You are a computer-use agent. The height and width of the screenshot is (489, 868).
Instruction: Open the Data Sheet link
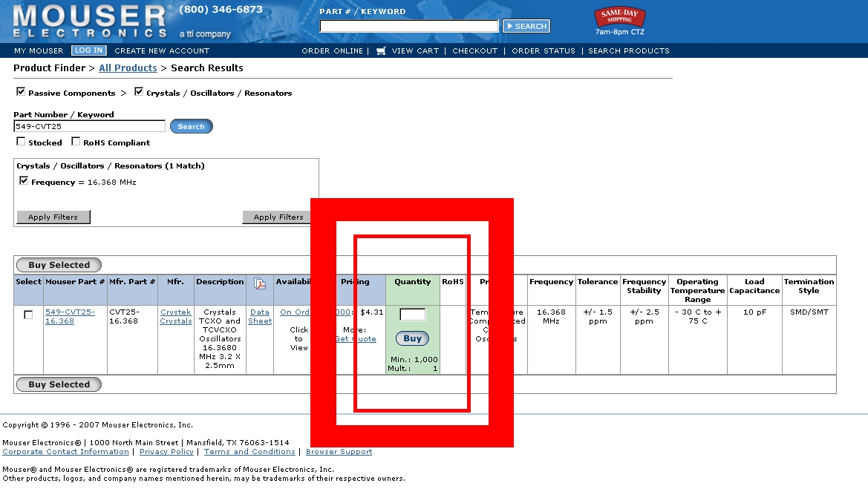pyautogui.click(x=260, y=316)
